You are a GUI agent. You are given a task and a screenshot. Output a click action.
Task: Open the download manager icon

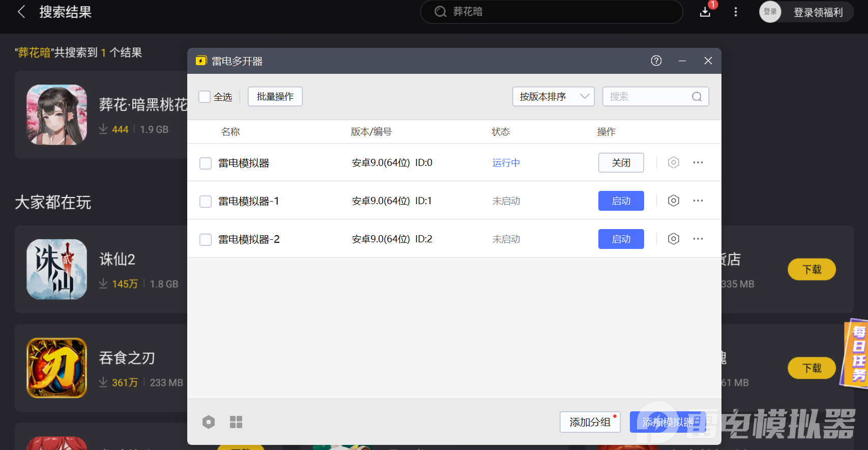coord(705,12)
